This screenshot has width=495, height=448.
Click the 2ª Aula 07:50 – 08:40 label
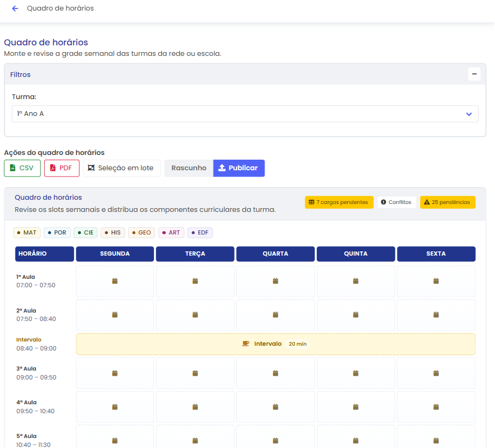[x=36, y=315]
